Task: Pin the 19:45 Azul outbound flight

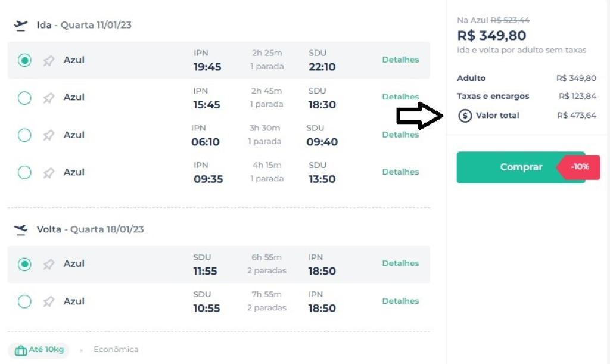Action: pos(49,60)
